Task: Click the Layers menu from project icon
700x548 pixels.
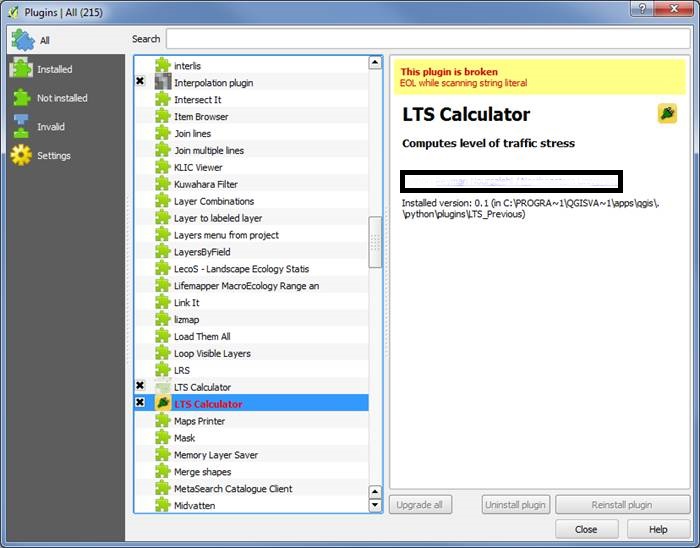Action: [x=162, y=235]
